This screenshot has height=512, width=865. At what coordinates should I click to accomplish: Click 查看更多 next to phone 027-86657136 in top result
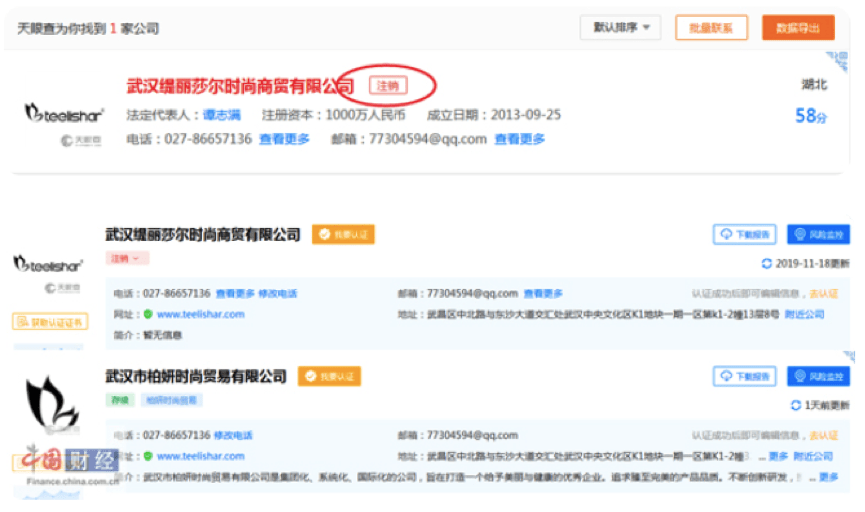click(285, 139)
